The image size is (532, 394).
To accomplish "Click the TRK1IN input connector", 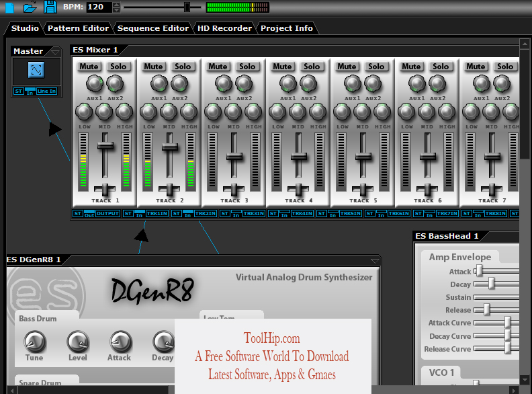I will click(x=157, y=213).
